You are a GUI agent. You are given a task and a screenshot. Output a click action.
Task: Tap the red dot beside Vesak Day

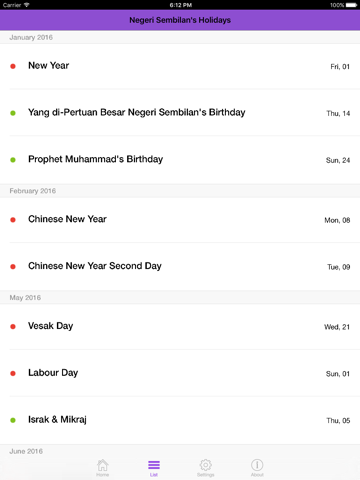point(13,326)
